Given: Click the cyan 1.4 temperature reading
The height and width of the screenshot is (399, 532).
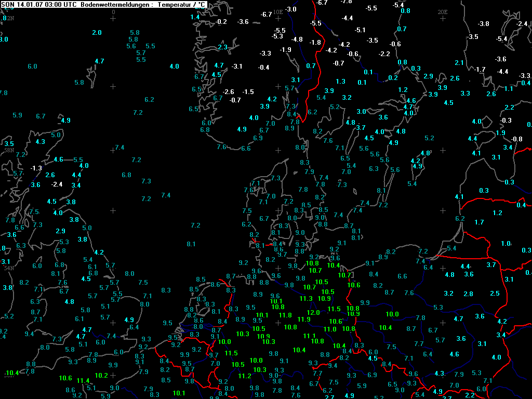Looking at the screenshot, I should point(195,17).
